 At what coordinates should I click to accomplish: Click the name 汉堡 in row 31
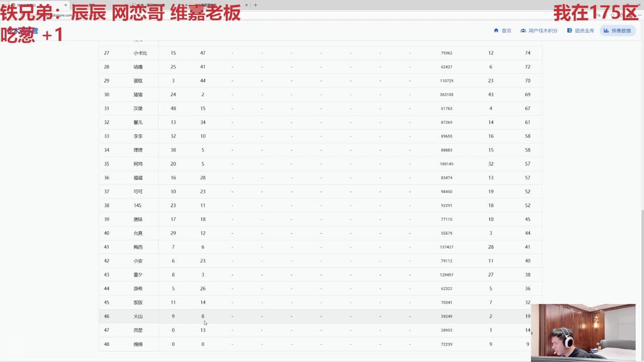click(138, 109)
